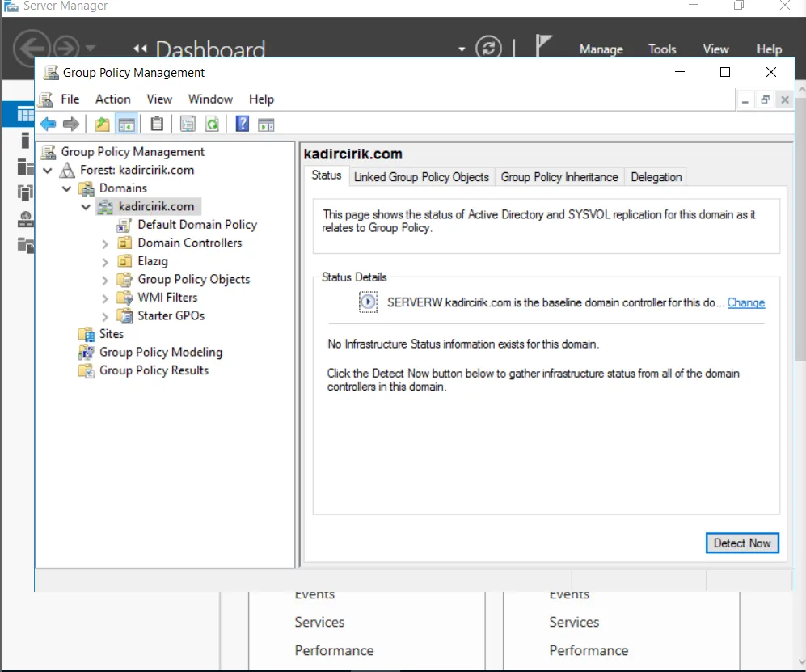Expand the Domain Controllers node

click(x=105, y=243)
